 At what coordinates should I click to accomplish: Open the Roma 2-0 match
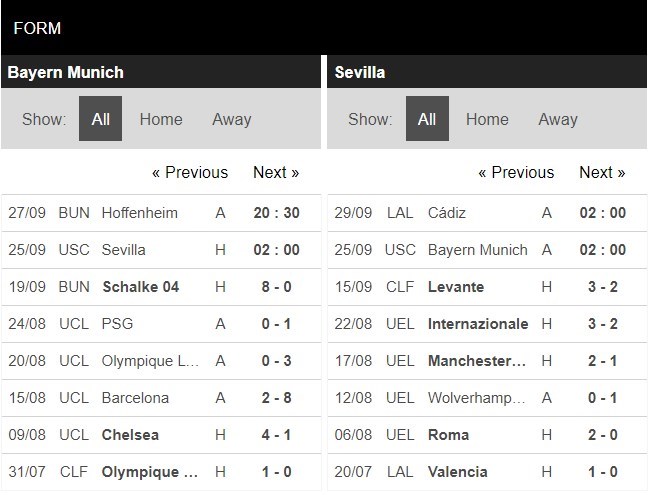pos(448,435)
